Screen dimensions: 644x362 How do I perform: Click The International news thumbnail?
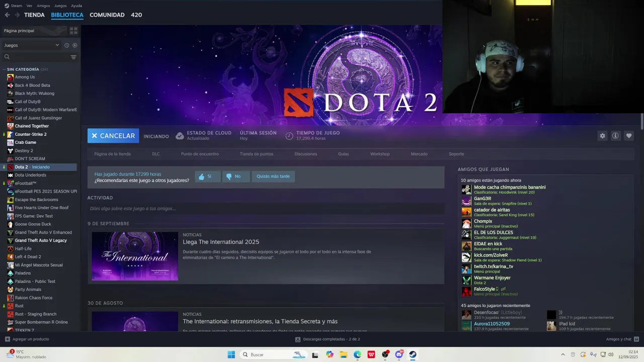(135, 256)
